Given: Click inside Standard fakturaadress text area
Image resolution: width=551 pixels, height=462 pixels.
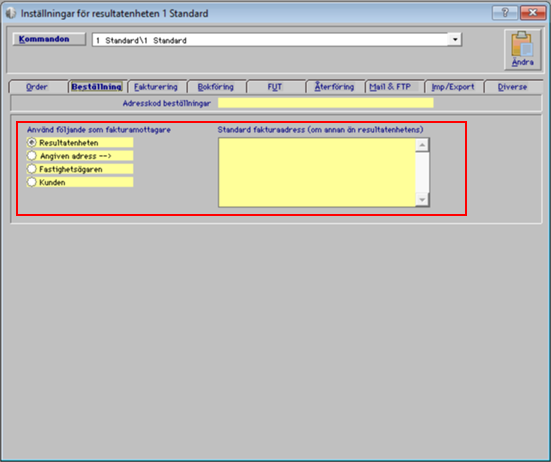Looking at the screenshot, I should pyautogui.click(x=317, y=173).
